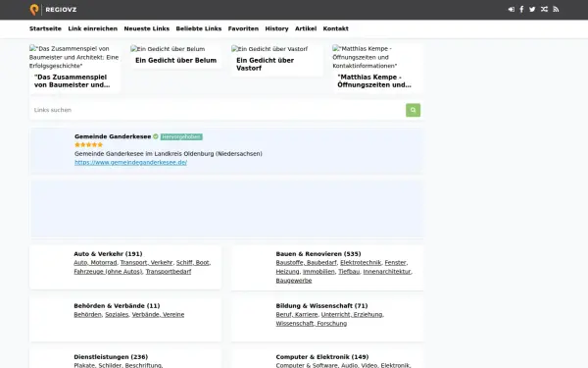Open article 'Ein Gedicht über Vastorf'

pyautogui.click(x=266, y=64)
